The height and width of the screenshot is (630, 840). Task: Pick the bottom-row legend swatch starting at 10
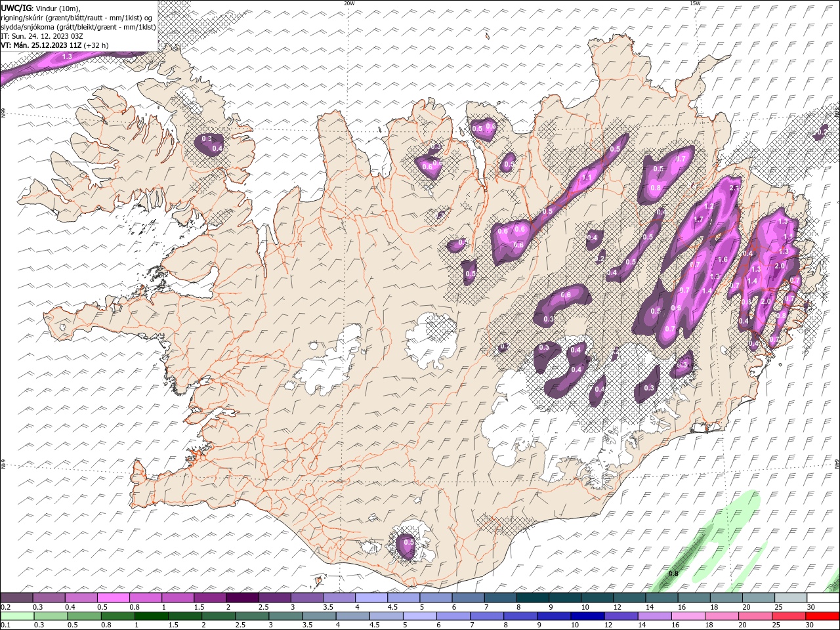(588, 616)
